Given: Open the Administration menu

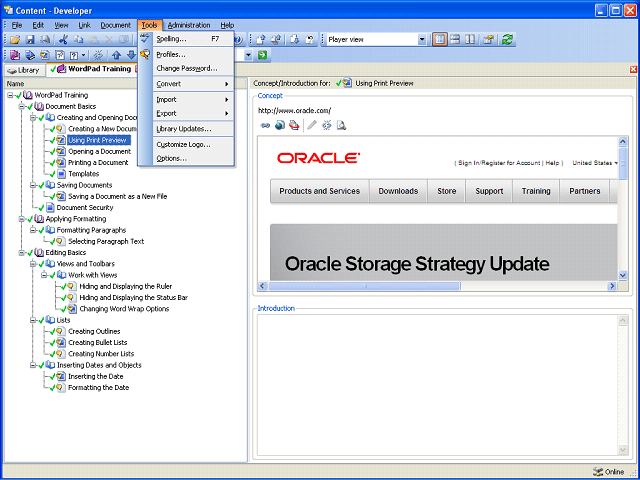Looking at the screenshot, I should pyautogui.click(x=189, y=25).
